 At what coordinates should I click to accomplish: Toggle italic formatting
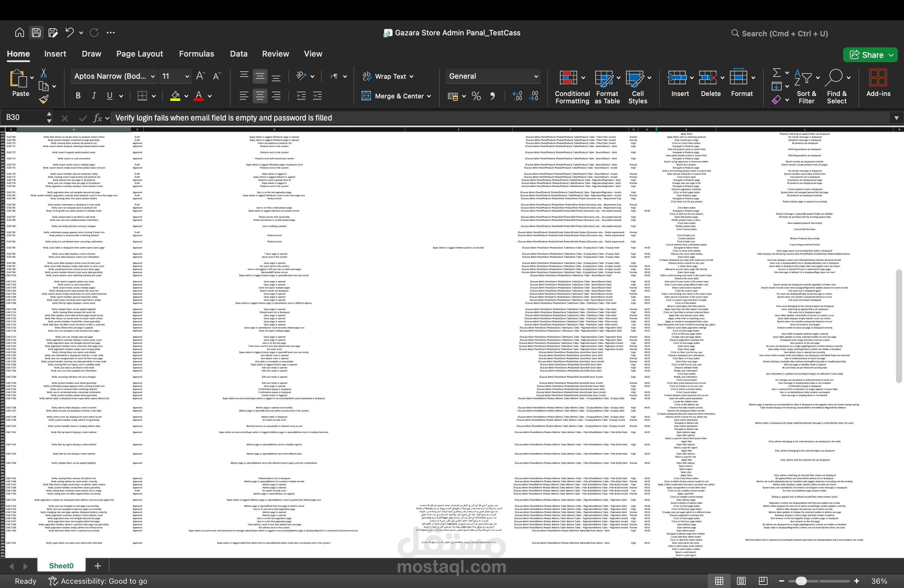pos(93,95)
